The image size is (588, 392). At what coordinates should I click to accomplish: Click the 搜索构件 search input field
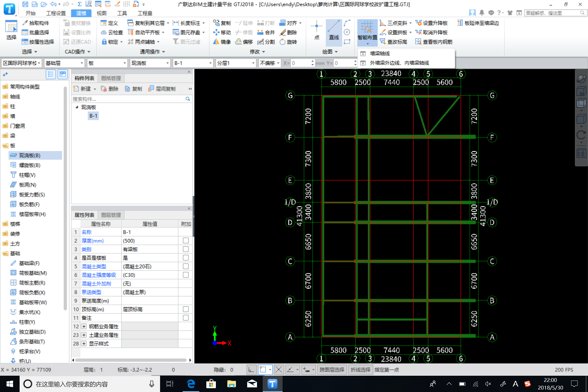pyautogui.click(x=128, y=99)
